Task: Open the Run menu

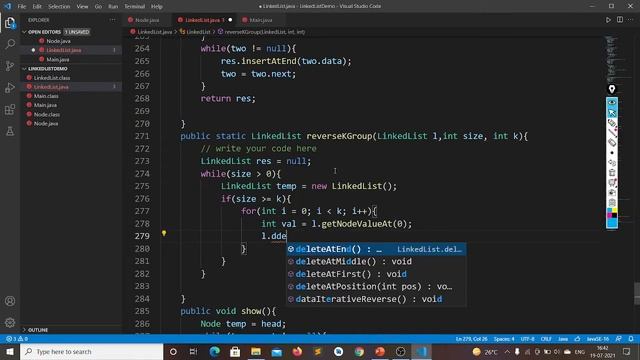Action: point(113,7)
